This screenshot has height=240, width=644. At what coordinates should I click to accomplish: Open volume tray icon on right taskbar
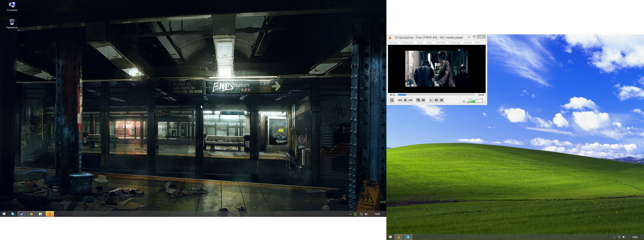click(624, 237)
